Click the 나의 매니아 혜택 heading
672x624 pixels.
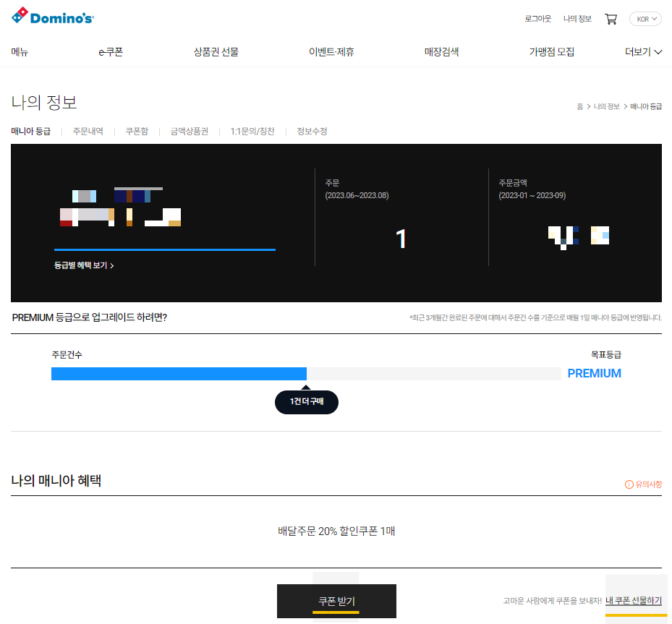coord(56,480)
